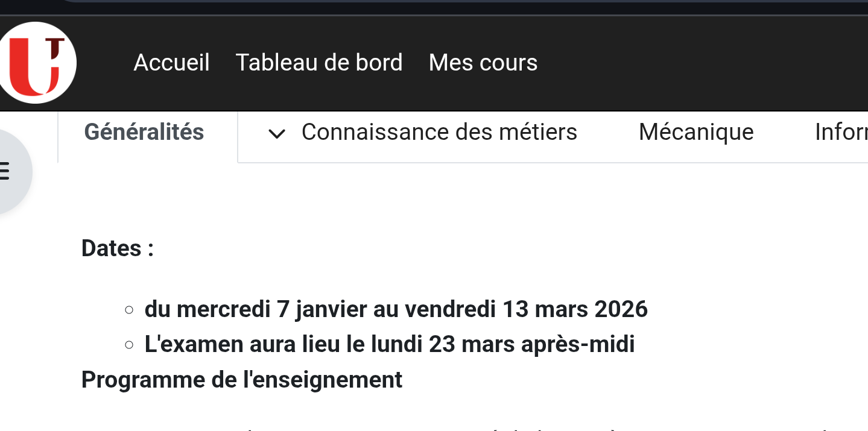Switch to the Mécanique tab
The height and width of the screenshot is (431, 868).
click(696, 132)
